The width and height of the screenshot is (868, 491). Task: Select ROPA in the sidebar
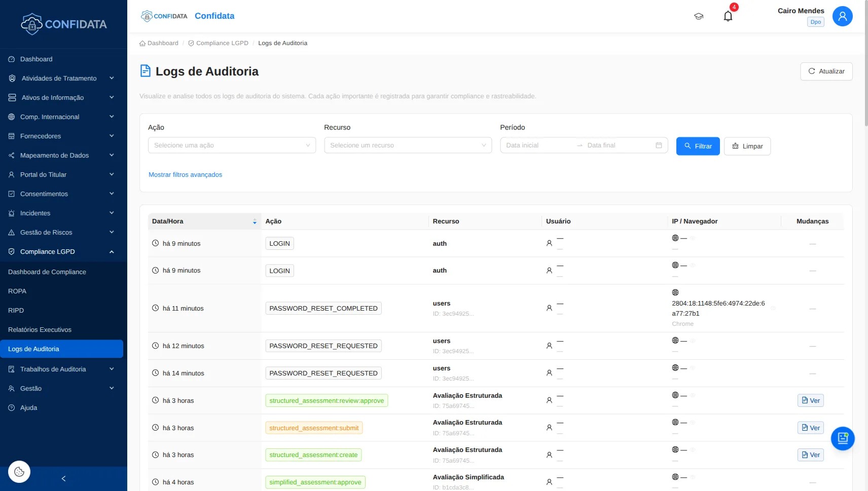[17, 291]
